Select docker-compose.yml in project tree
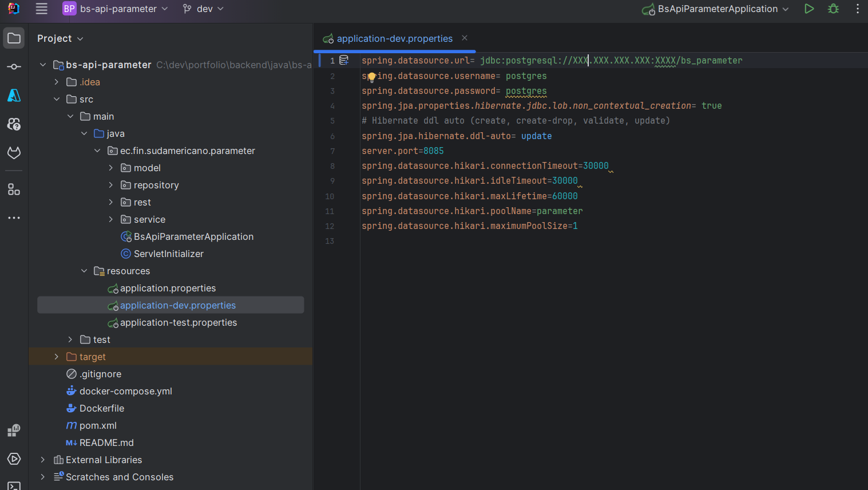The width and height of the screenshot is (868, 490). [125, 391]
